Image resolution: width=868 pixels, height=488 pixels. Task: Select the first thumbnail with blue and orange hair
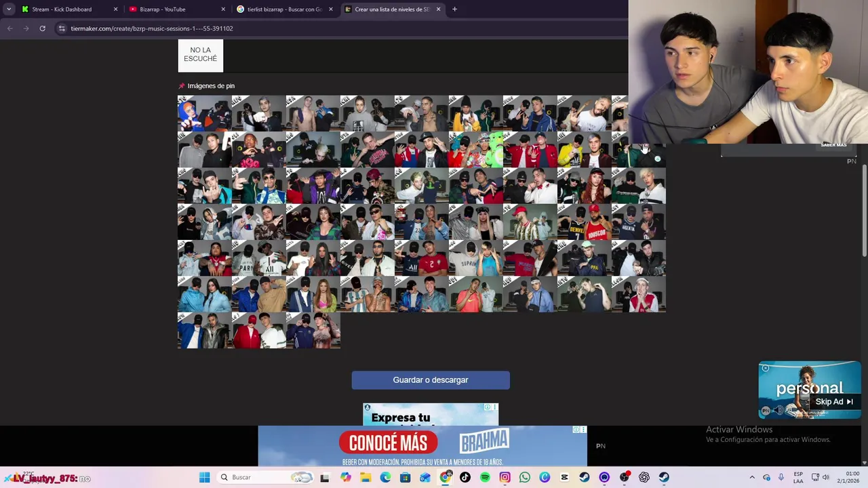click(x=205, y=113)
